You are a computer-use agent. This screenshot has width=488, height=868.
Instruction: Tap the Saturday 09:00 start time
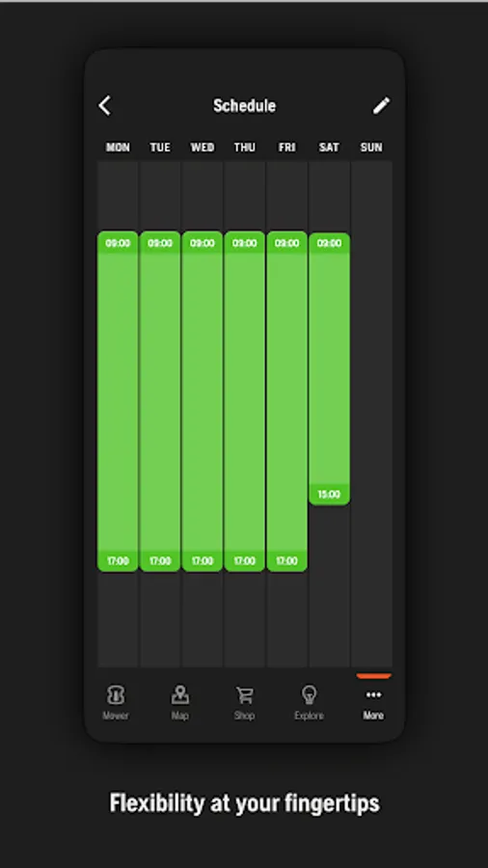point(329,243)
